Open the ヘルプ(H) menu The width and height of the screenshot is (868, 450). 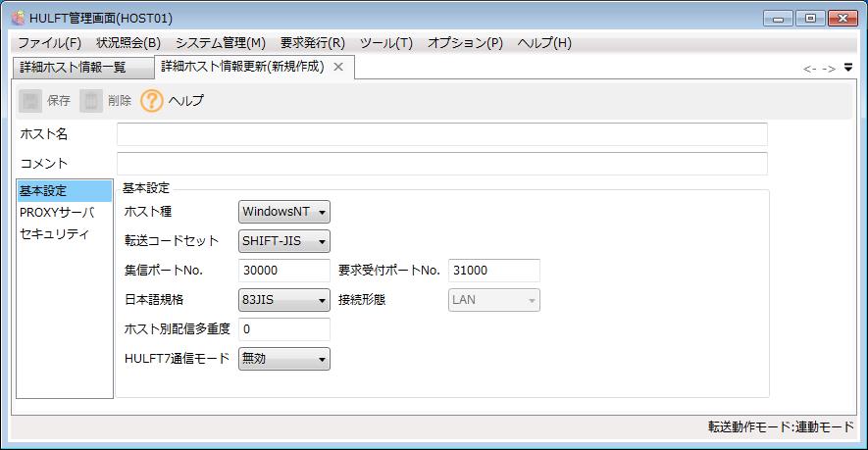point(544,43)
